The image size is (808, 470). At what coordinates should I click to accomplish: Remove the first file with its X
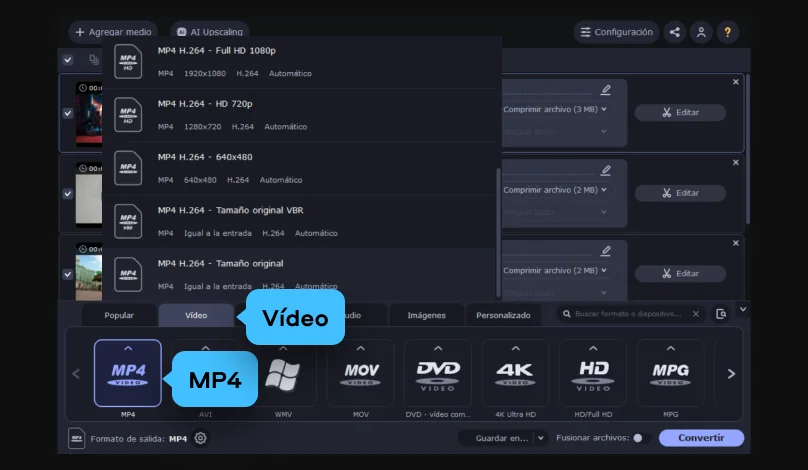736,82
